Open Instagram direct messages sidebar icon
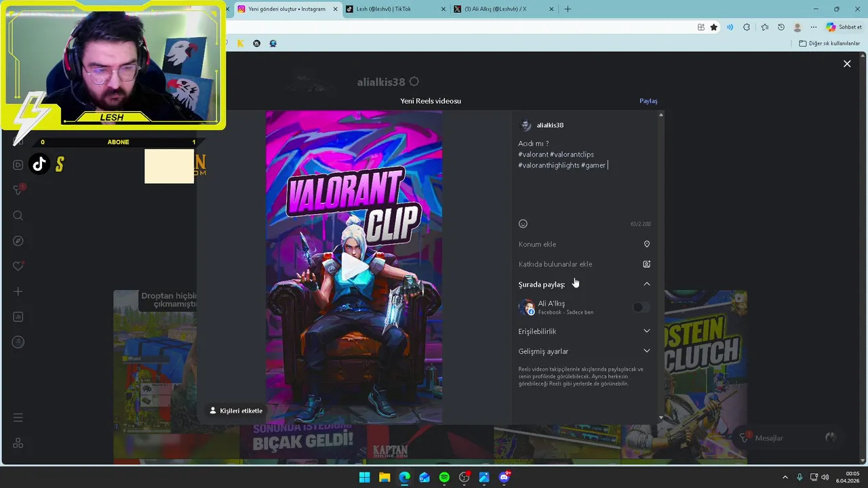The width and height of the screenshot is (868, 488). [18, 190]
